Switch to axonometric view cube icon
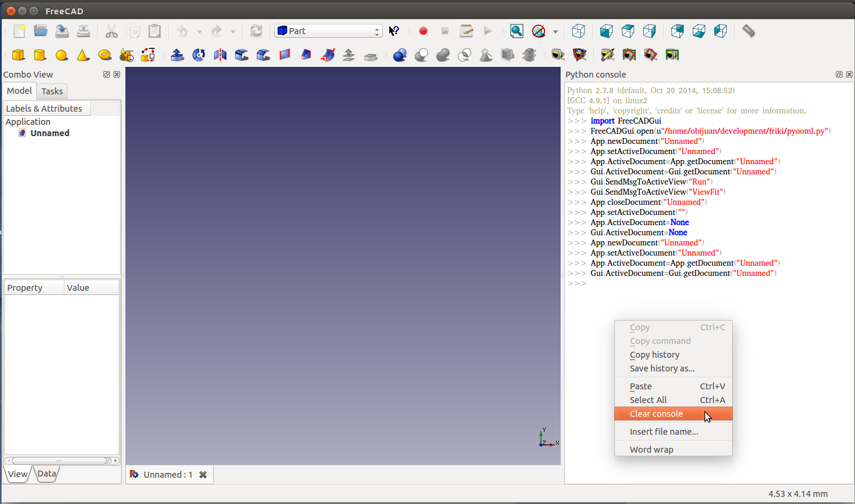 pos(578,31)
